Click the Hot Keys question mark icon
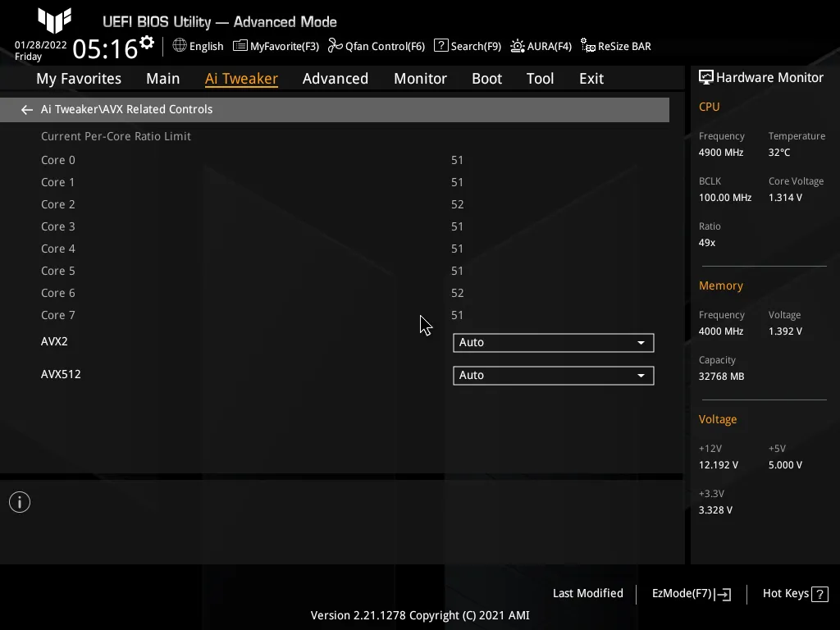Image resolution: width=840 pixels, height=630 pixels. [x=819, y=594]
